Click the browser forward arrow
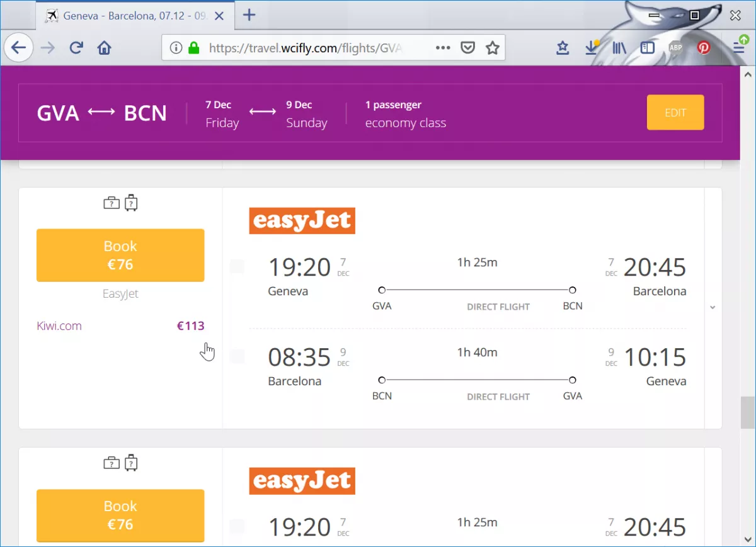 pyautogui.click(x=47, y=48)
